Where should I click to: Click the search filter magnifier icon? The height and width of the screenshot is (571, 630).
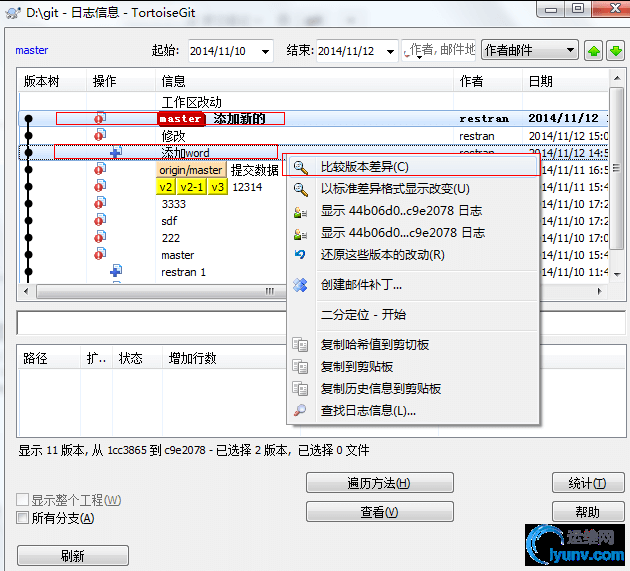coord(407,51)
